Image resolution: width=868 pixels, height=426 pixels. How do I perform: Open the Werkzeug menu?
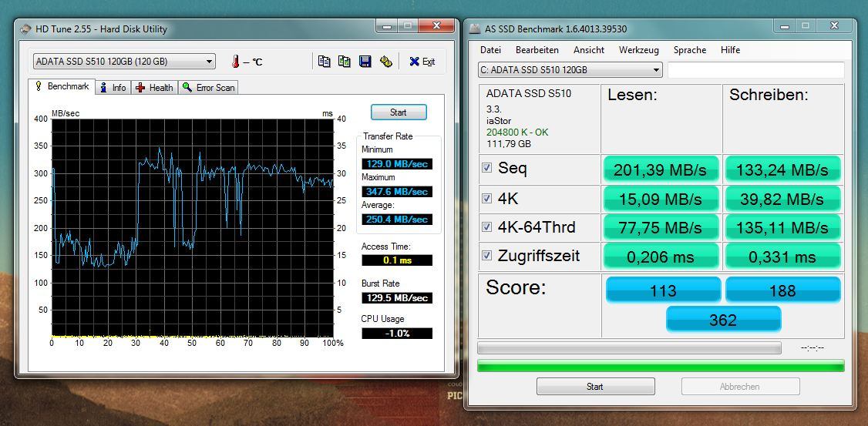(x=639, y=50)
